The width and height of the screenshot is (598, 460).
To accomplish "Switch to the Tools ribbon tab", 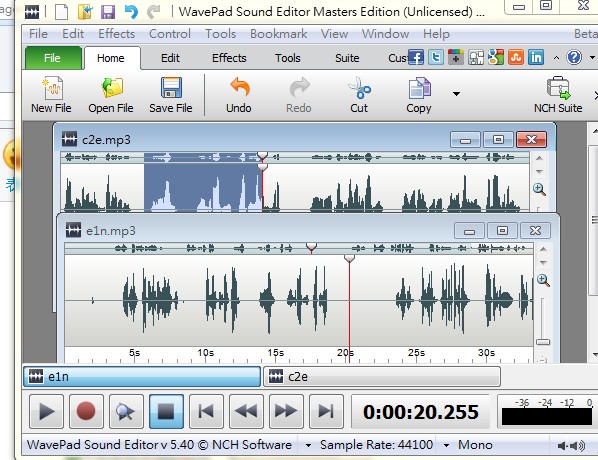I will coord(288,58).
